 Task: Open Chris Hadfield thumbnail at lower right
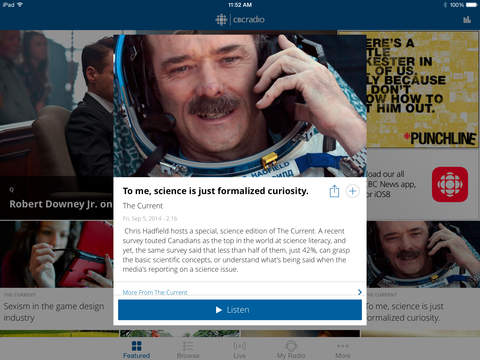pos(423,254)
